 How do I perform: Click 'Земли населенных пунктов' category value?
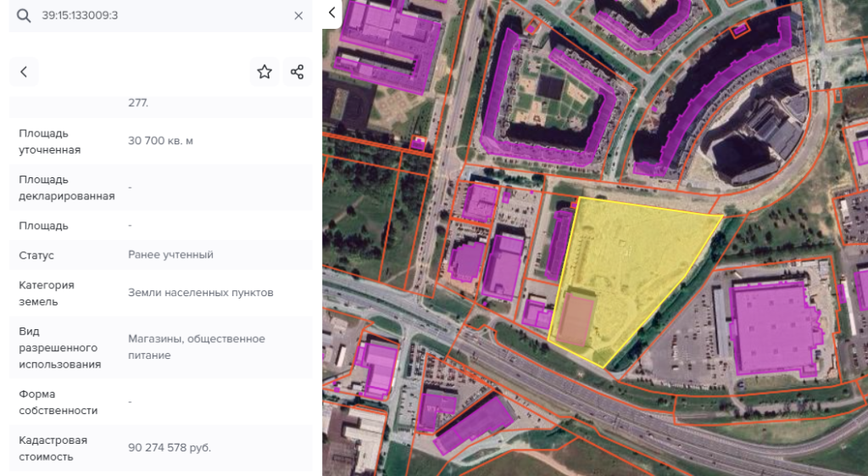pyautogui.click(x=201, y=293)
